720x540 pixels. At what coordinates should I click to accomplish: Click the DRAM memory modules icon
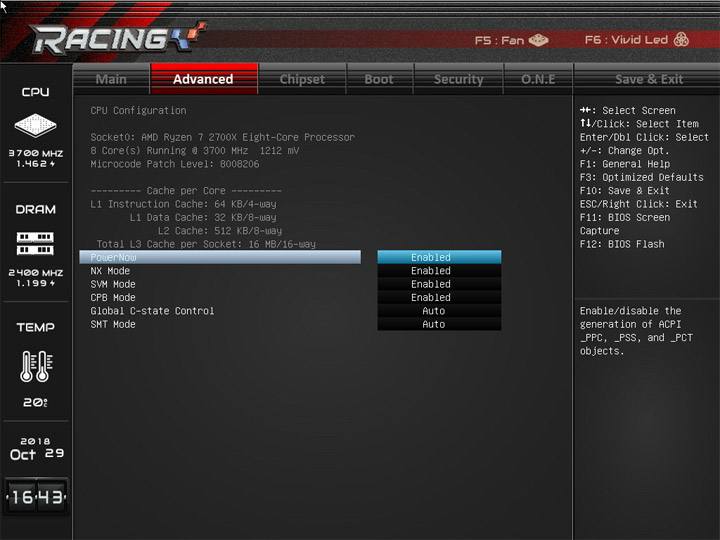(x=35, y=243)
